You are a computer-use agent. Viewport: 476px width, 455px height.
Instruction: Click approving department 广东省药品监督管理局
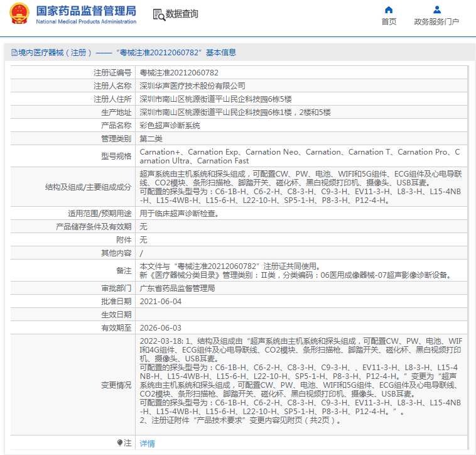(177, 288)
